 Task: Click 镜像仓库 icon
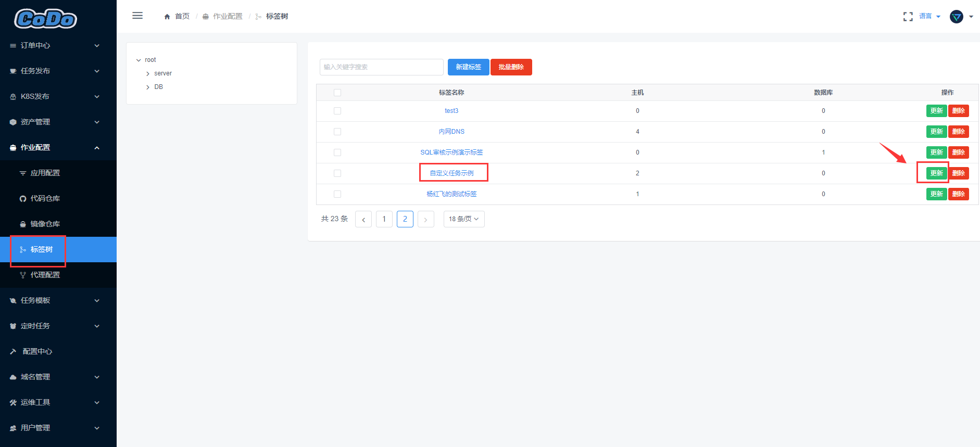click(23, 224)
